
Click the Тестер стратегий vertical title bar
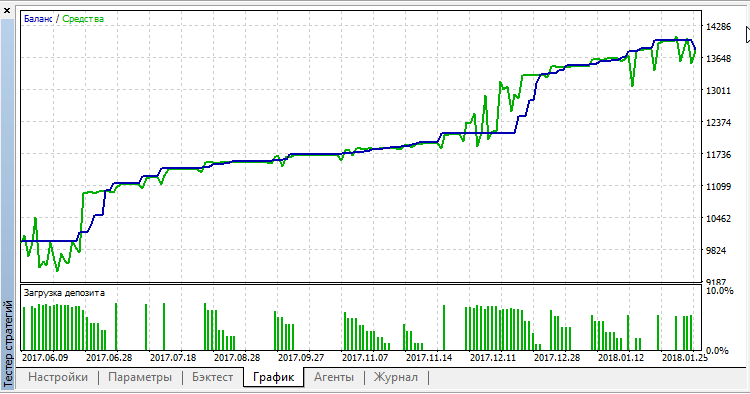click(8, 343)
